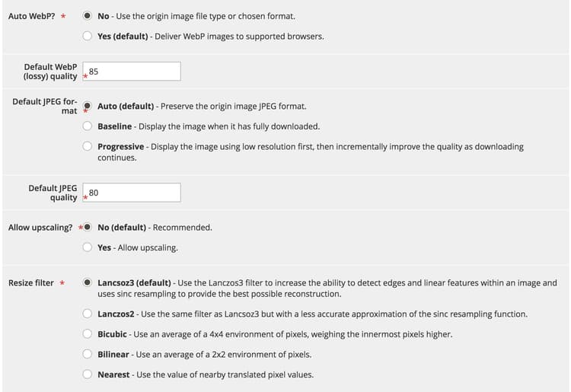Image resolution: width=571 pixels, height=392 pixels.
Task: Select Lancsoz3 (default) resize filter
Action: point(87,282)
